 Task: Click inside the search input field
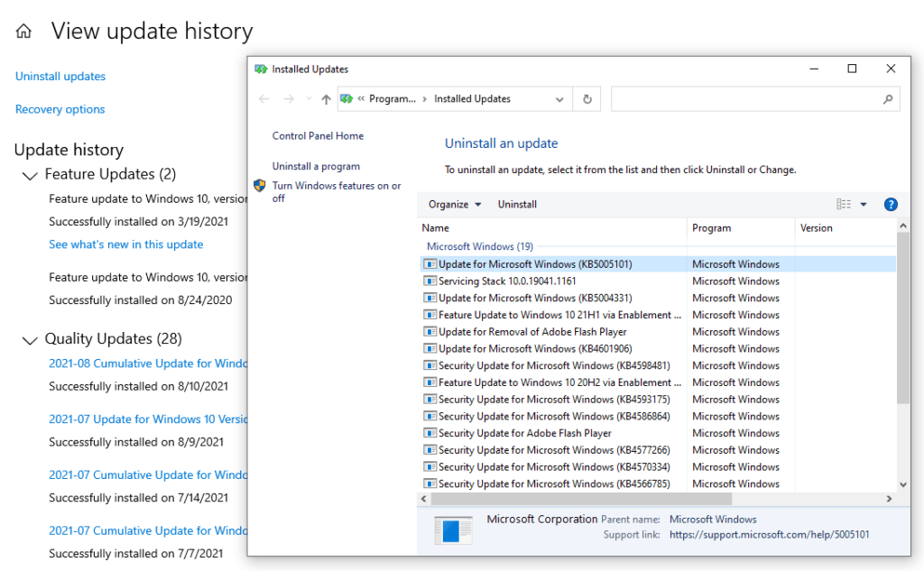click(749, 98)
